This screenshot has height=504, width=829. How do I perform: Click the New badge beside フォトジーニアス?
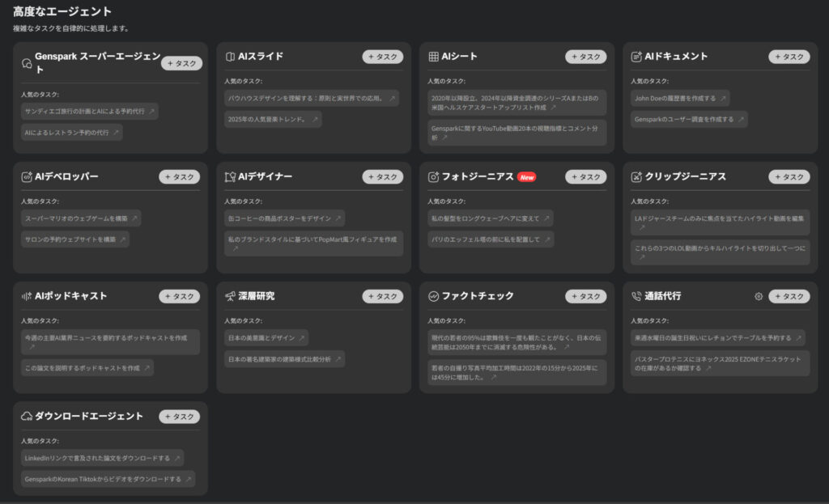527,177
